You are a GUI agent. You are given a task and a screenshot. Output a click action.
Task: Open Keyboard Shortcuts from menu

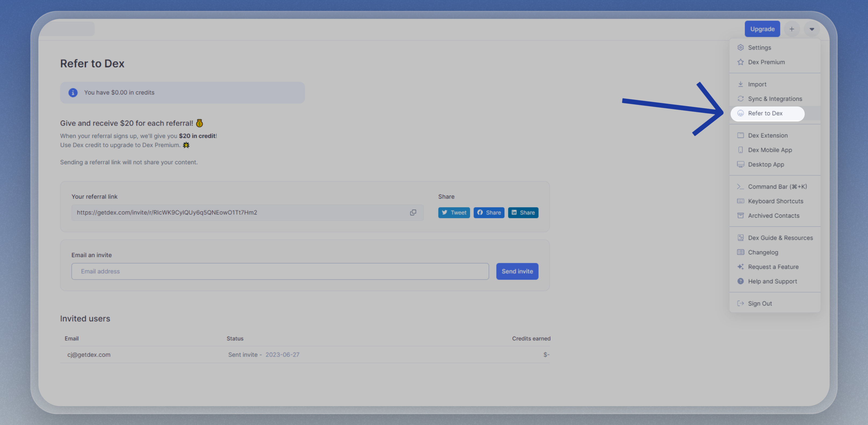point(775,201)
